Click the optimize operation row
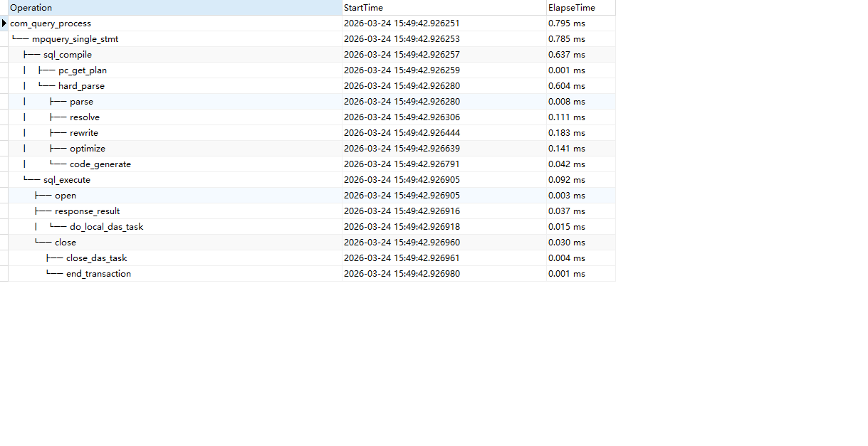 pos(88,149)
